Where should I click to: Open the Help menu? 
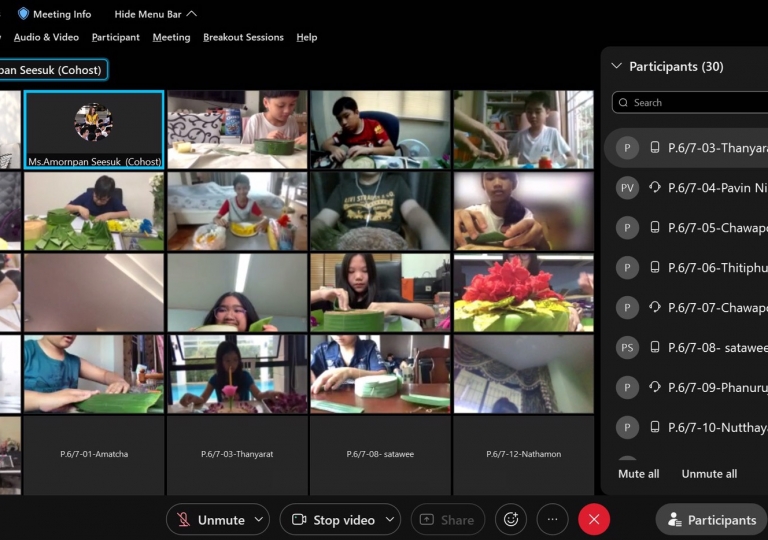pos(307,37)
